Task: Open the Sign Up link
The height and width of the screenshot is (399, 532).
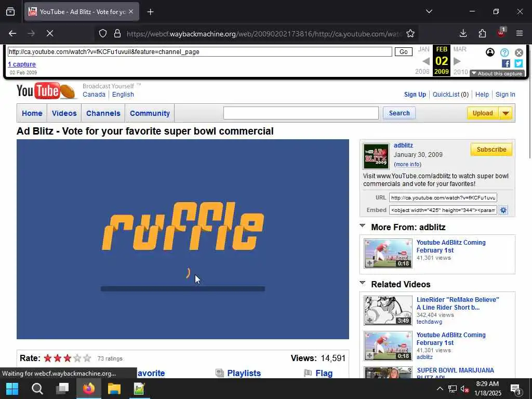Action: 415,95
